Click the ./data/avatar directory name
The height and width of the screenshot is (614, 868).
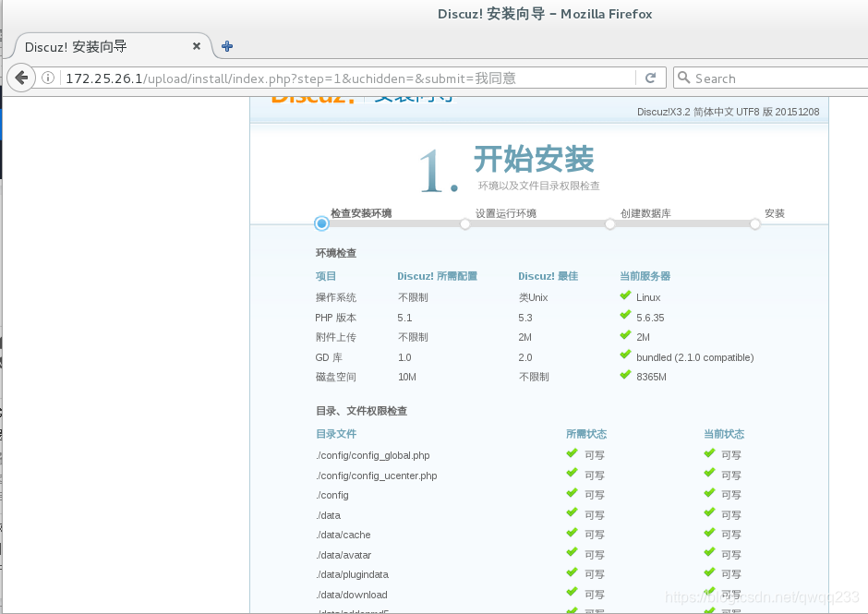[344, 555]
